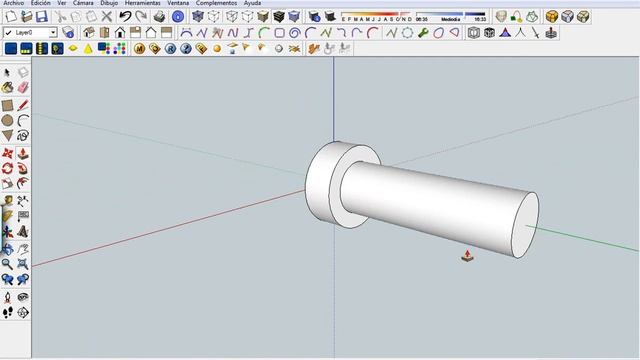Open the Dibujo menu
Viewport: 640px width, 360px height.
(109, 3)
